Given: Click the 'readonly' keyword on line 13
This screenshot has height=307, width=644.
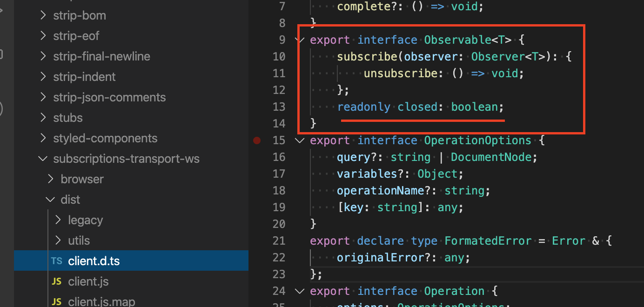Looking at the screenshot, I should coord(364,107).
